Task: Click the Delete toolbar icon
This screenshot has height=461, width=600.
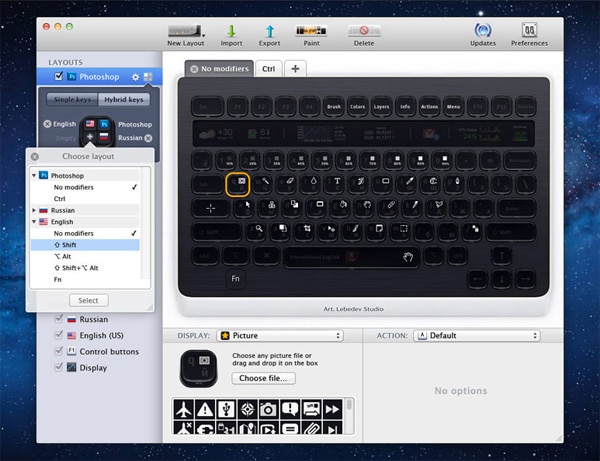Action: (x=364, y=31)
